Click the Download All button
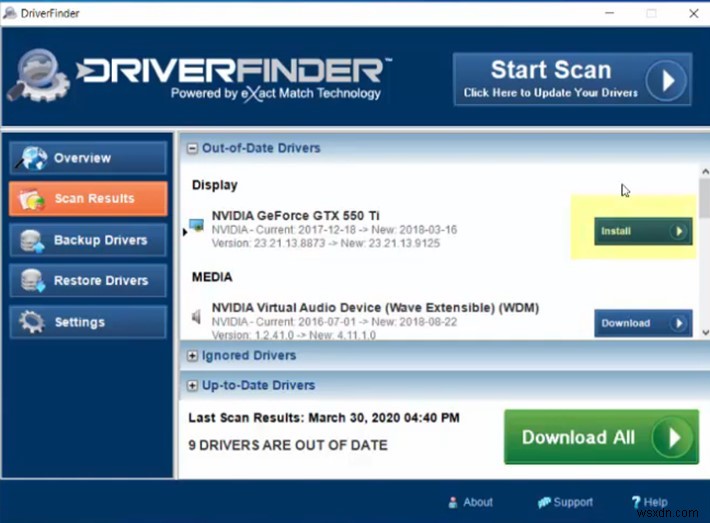 pyautogui.click(x=601, y=437)
